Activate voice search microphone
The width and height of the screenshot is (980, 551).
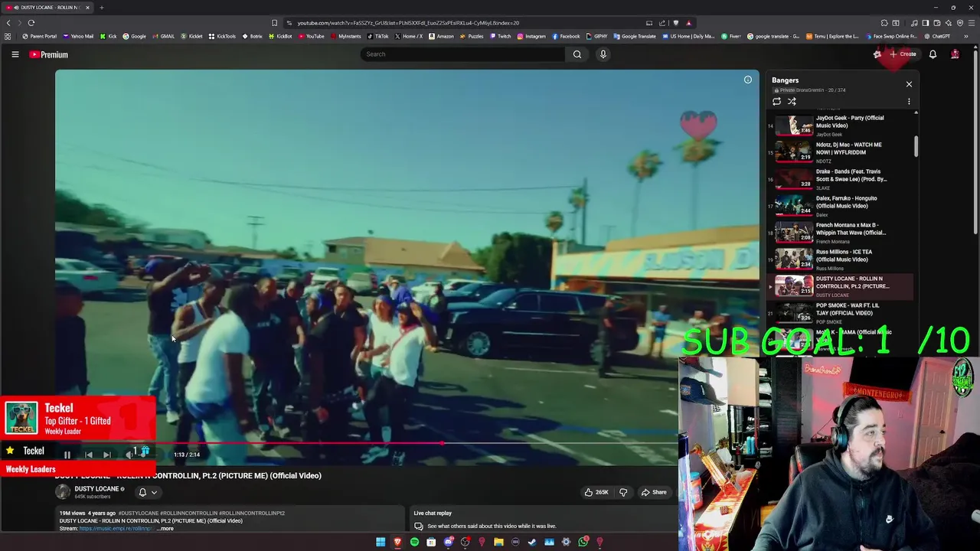603,54
